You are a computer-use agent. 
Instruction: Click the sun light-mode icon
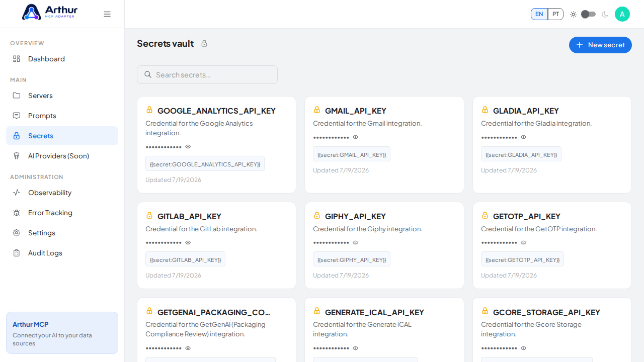(573, 14)
